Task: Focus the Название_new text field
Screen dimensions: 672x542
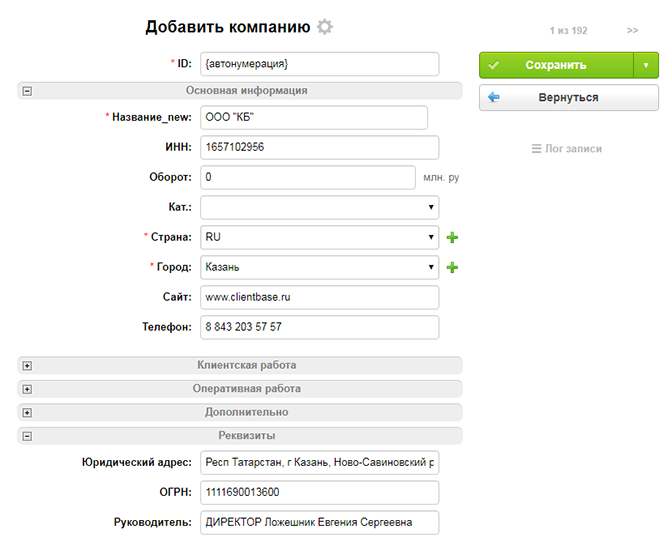Action: click(314, 117)
